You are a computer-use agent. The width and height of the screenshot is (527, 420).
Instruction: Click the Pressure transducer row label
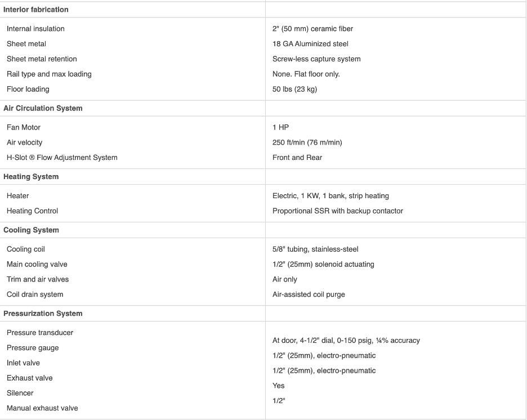[x=40, y=333]
